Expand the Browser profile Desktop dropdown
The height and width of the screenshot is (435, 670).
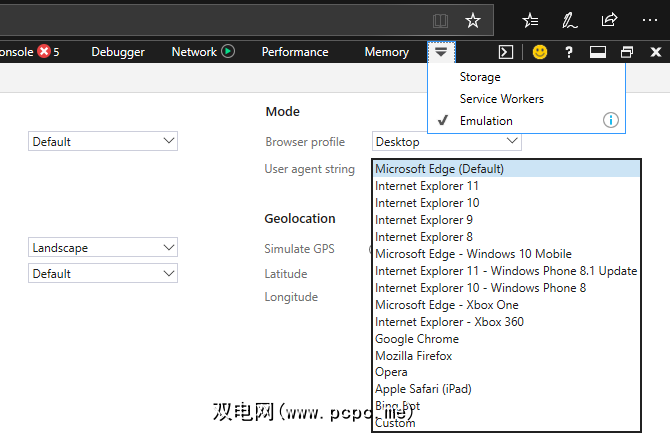tap(446, 142)
